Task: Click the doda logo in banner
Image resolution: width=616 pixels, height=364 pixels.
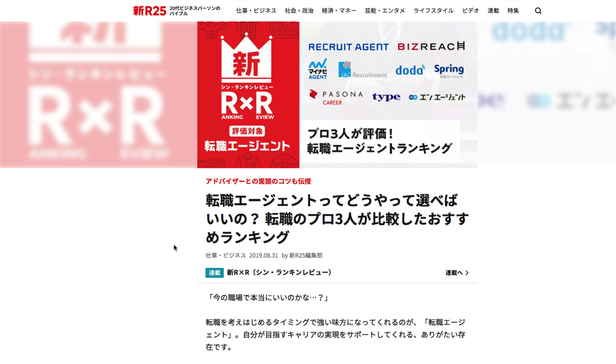Action: point(410,70)
